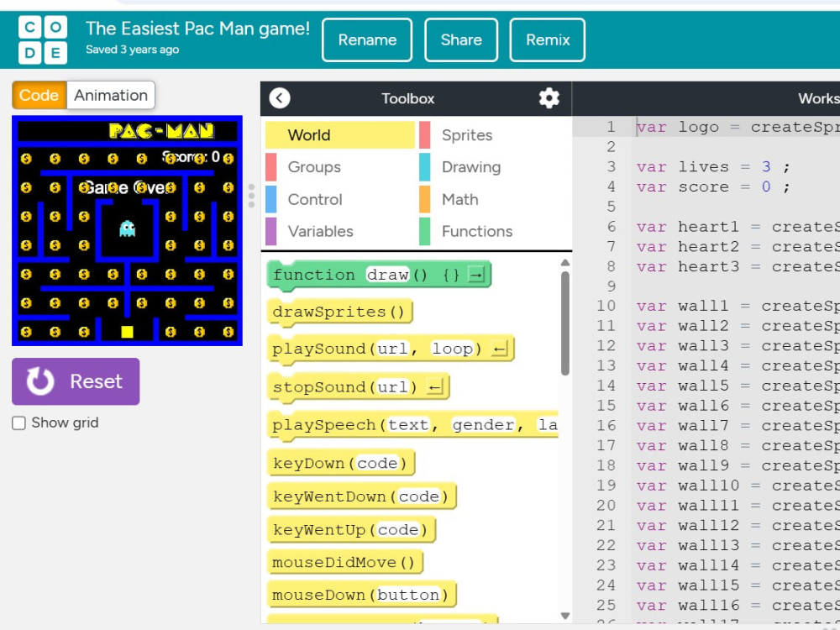The width and height of the screenshot is (840, 630).
Task: Click project title The Easiest Pac Man game!
Action: (197, 29)
